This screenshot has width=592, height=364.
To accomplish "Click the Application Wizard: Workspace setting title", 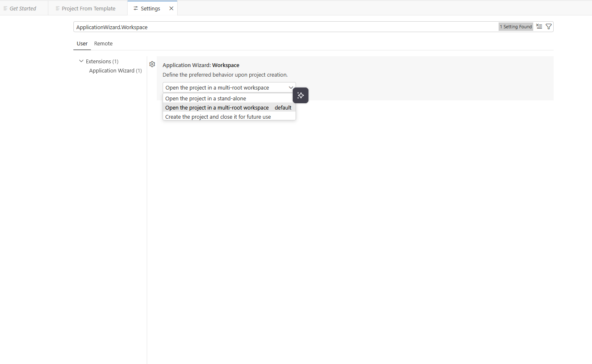I will point(201,65).
